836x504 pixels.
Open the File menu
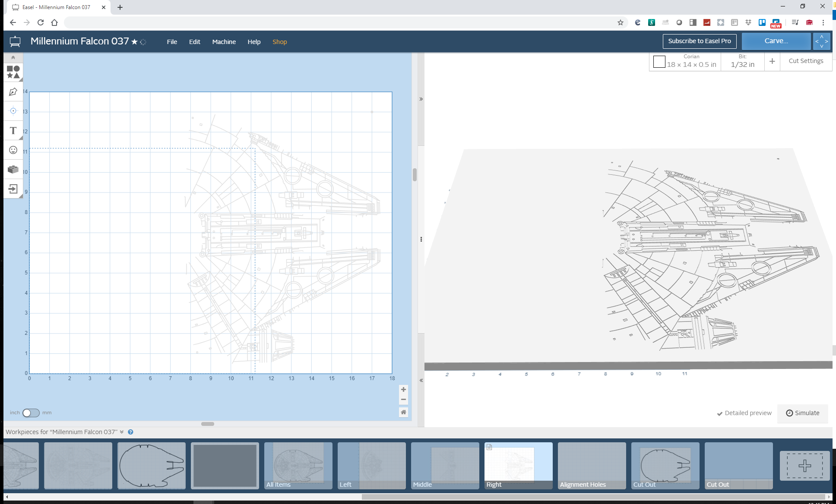(172, 42)
